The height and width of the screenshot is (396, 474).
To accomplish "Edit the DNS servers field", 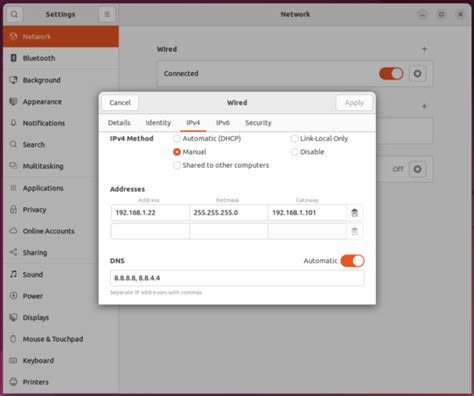I will tap(237, 278).
